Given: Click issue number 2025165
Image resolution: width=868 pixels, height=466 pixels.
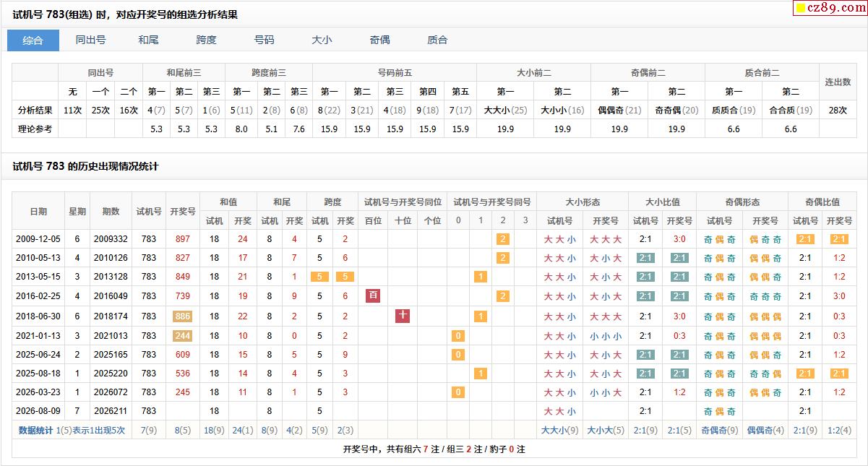Looking at the screenshot, I should 111,355.
